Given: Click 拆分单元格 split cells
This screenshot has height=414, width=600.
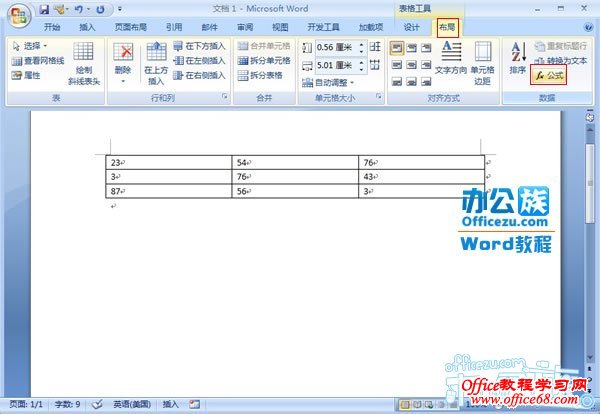Looking at the screenshot, I should point(264,60).
